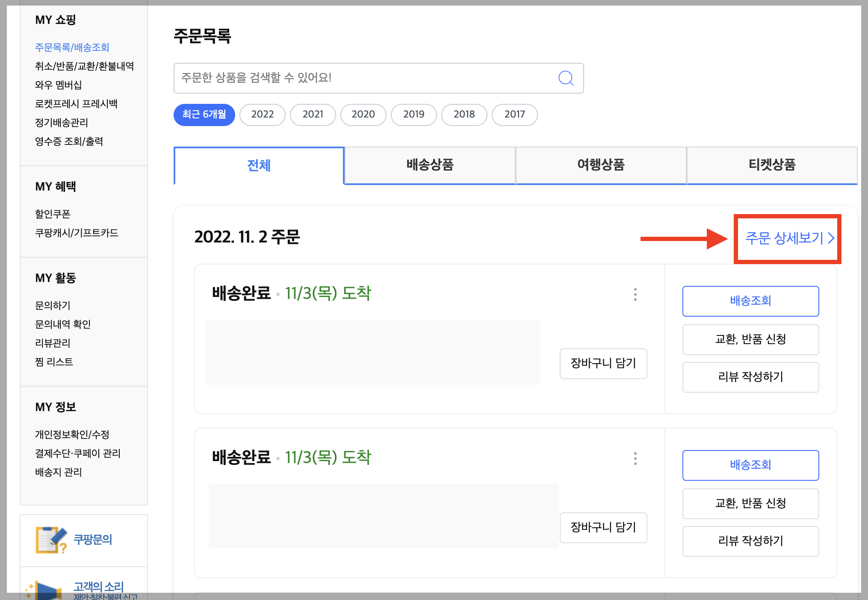Click 리뷰 작성하기 for the second order
This screenshot has width=868, height=600.
pos(750,541)
